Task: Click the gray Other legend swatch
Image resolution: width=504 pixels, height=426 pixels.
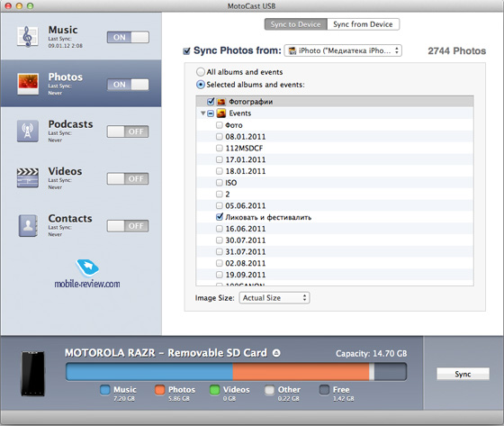Action: [x=269, y=390]
